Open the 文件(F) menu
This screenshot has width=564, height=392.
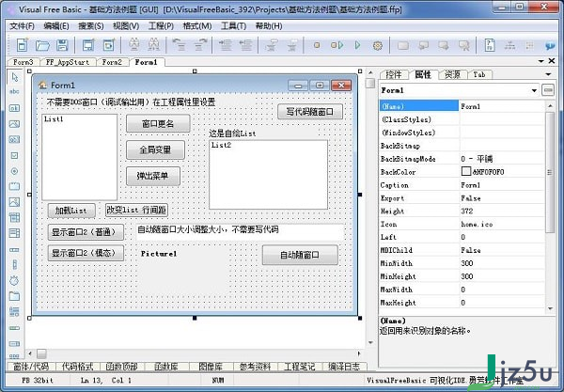(22, 26)
